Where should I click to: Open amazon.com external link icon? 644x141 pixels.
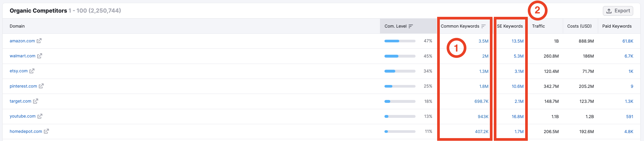pyautogui.click(x=39, y=41)
